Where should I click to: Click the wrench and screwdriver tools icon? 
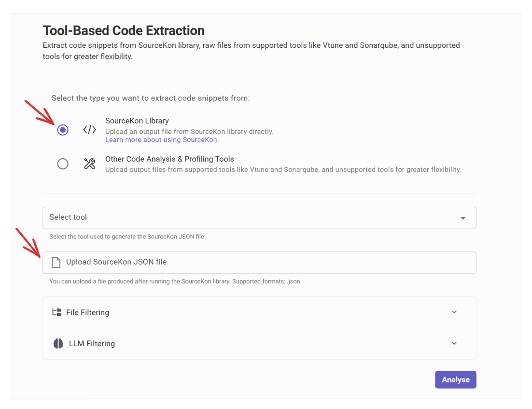point(89,164)
